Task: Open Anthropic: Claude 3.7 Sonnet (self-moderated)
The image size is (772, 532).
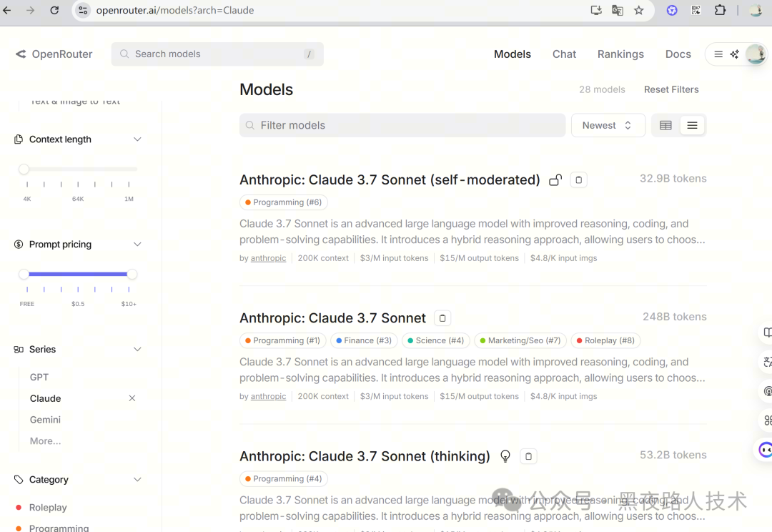Action: (390, 179)
